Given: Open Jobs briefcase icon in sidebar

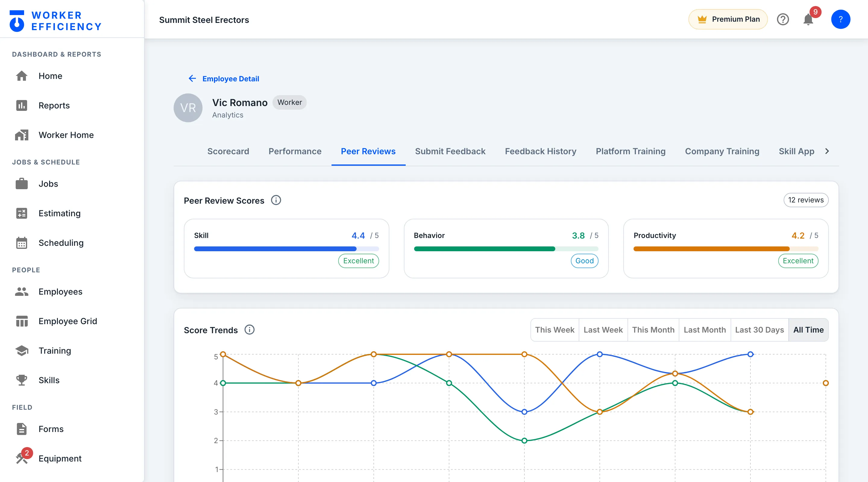Looking at the screenshot, I should click(22, 184).
